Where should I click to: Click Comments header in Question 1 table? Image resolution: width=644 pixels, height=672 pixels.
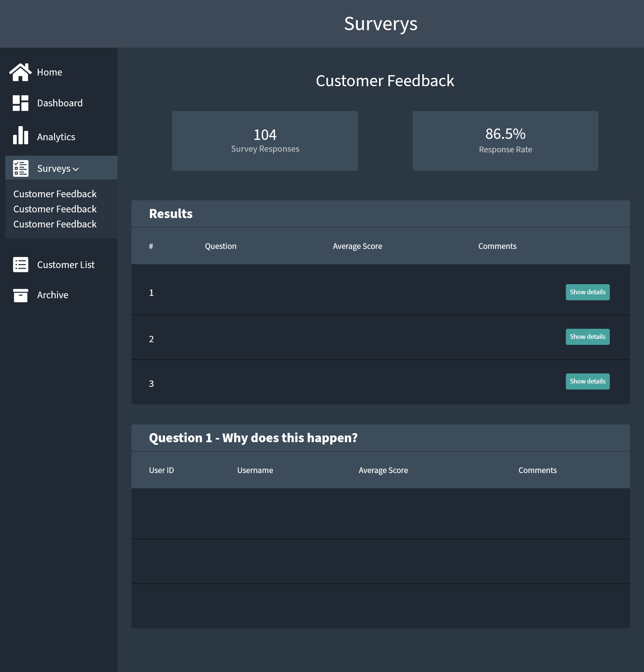pos(537,470)
